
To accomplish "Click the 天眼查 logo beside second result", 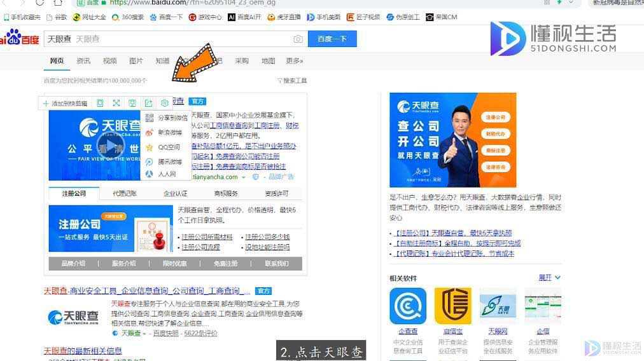I will click(x=74, y=317).
